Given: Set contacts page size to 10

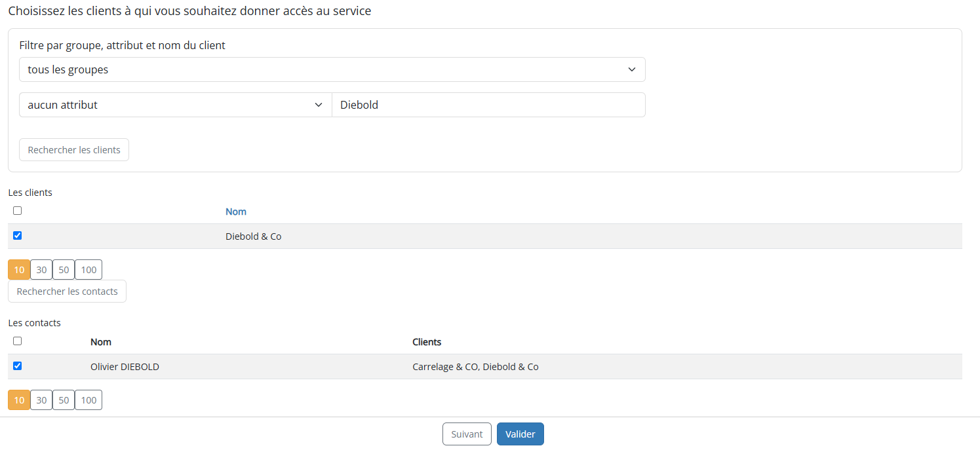Looking at the screenshot, I should (19, 400).
